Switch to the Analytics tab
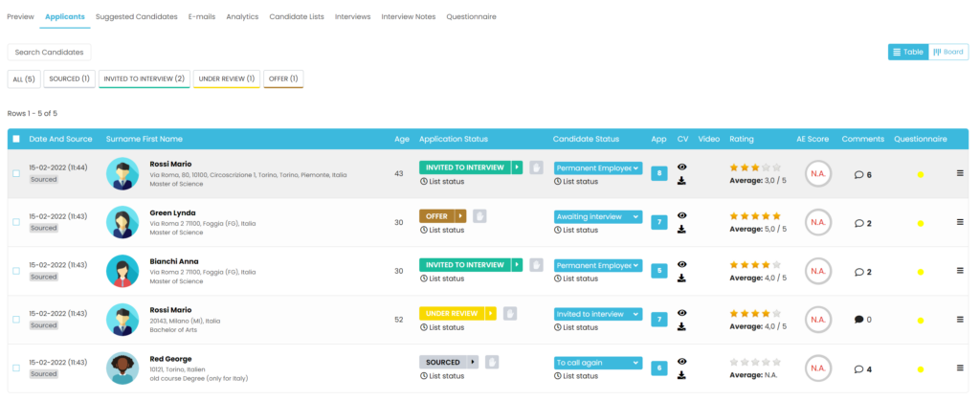 click(x=242, y=17)
